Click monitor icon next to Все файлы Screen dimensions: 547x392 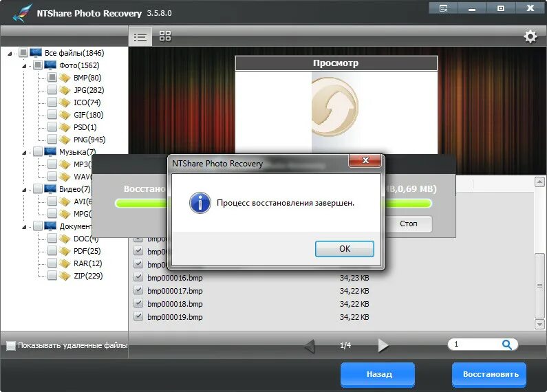[x=36, y=53]
